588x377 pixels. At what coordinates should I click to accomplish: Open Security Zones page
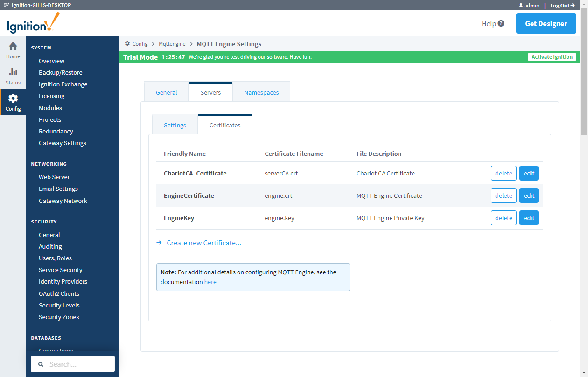click(59, 317)
